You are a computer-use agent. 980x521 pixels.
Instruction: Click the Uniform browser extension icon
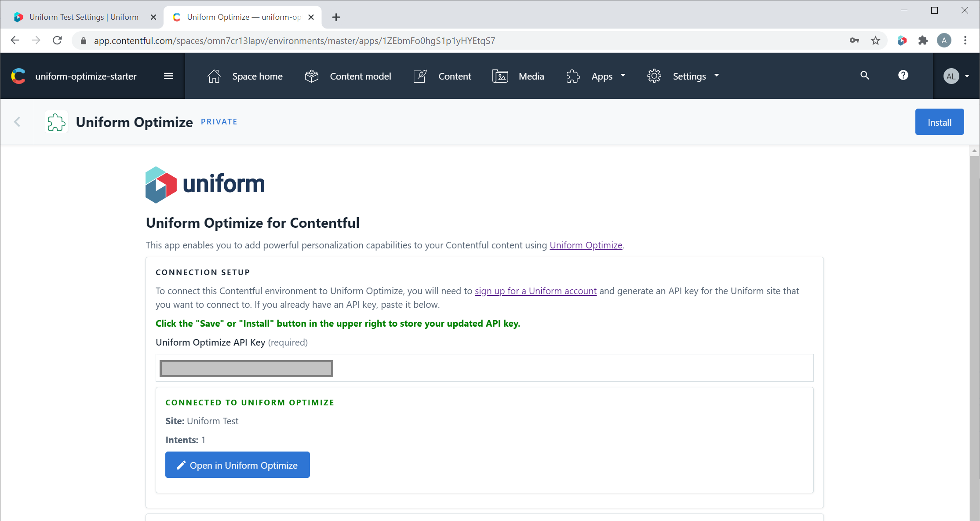[x=902, y=41]
